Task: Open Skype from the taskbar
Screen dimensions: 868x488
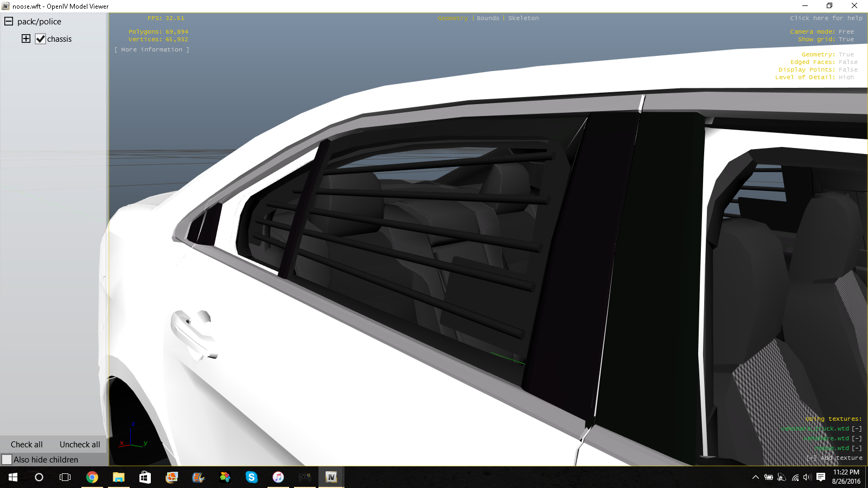Action: 251,477
